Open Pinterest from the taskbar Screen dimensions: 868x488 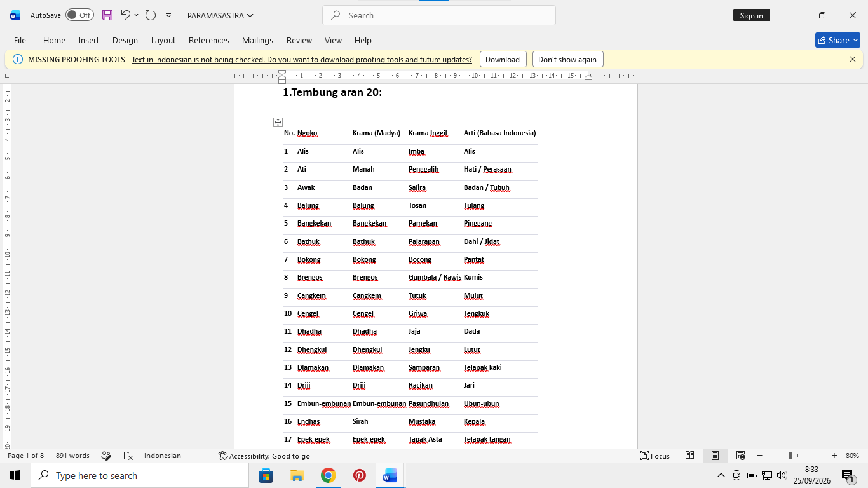pyautogui.click(x=359, y=475)
